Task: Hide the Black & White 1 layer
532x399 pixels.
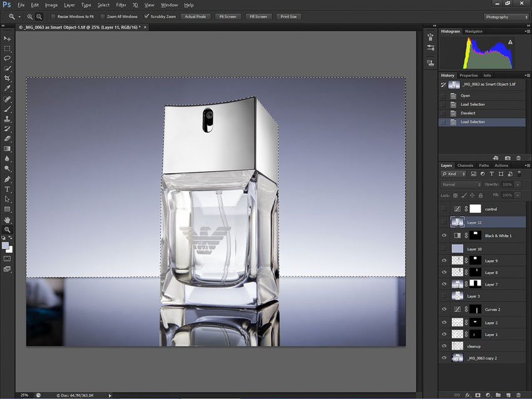Action: click(x=444, y=236)
